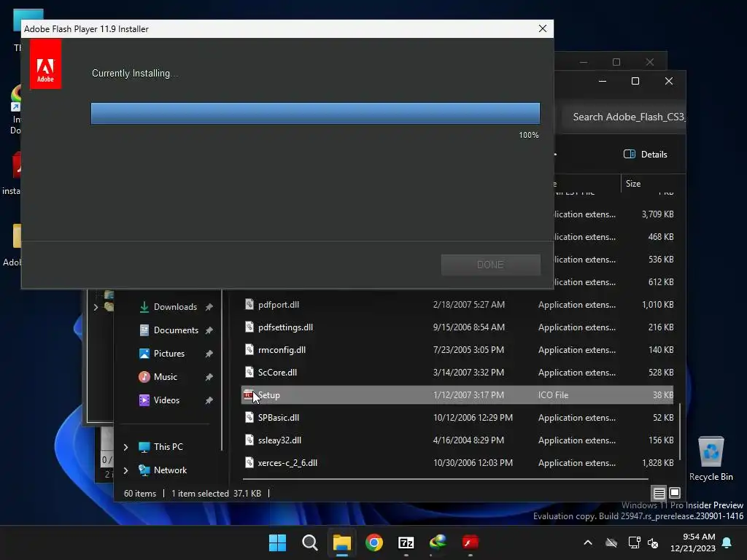747x560 pixels.
Task: Click the muted volume tray icon
Action: (x=653, y=542)
